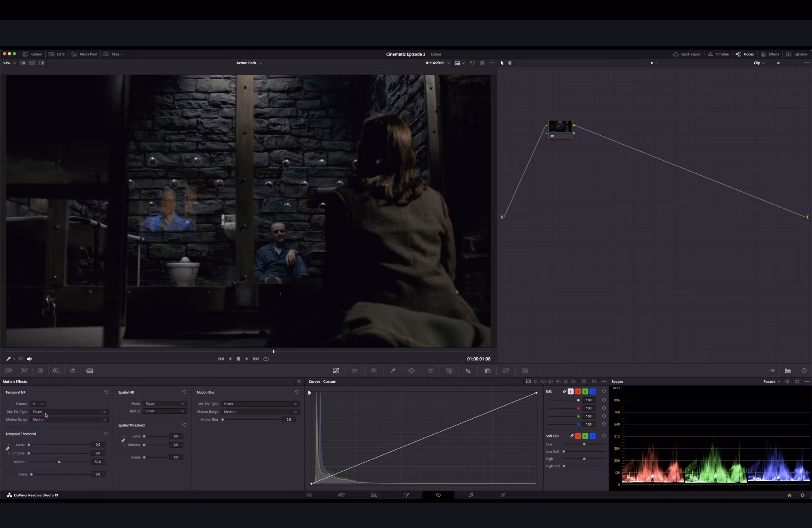Open the Curves palette icon
This screenshot has width=812, height=528.
pyautogui.click(x=336, y=371)
